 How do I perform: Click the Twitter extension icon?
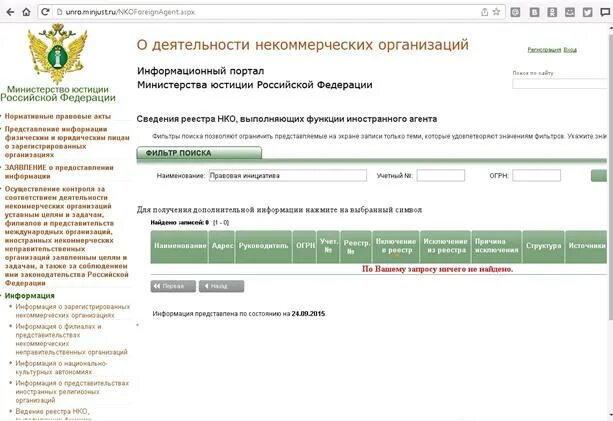tap(588, 12)
